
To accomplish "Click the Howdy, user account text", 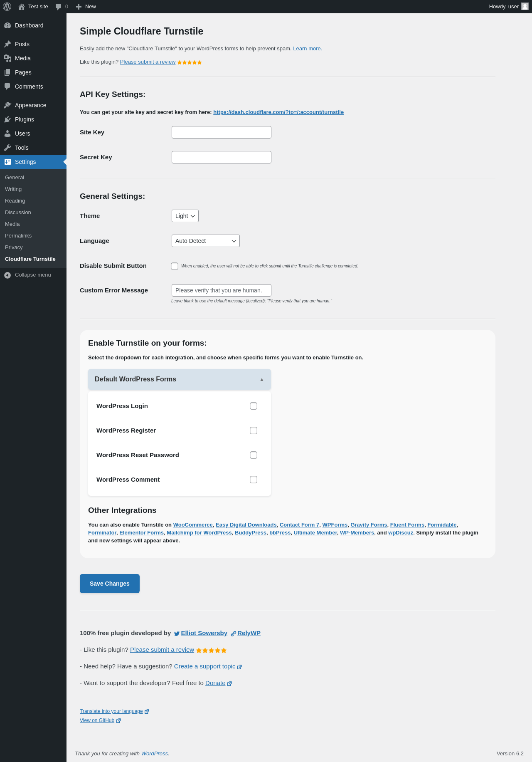I will click(504, 7).
